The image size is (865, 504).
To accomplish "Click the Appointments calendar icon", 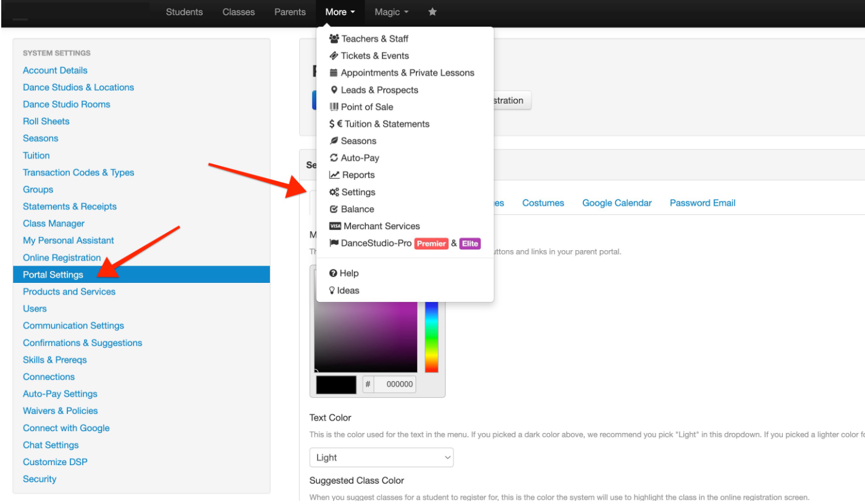I will click(334, 72).
